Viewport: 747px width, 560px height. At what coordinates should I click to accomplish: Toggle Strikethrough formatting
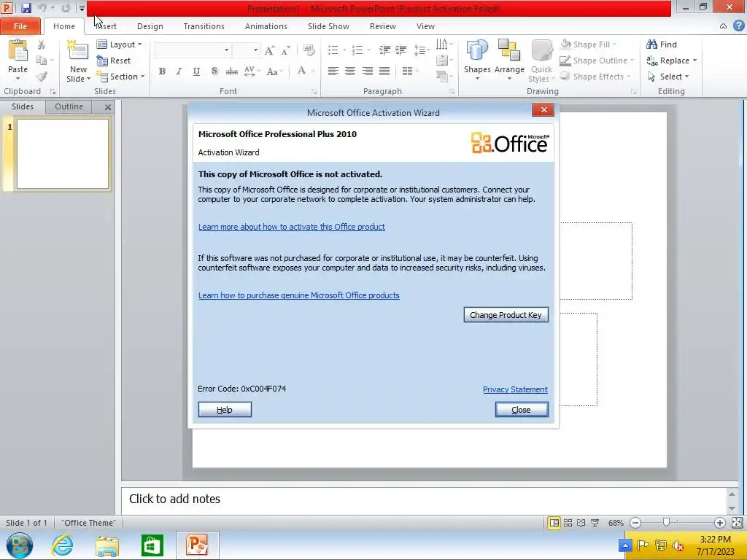232,71
